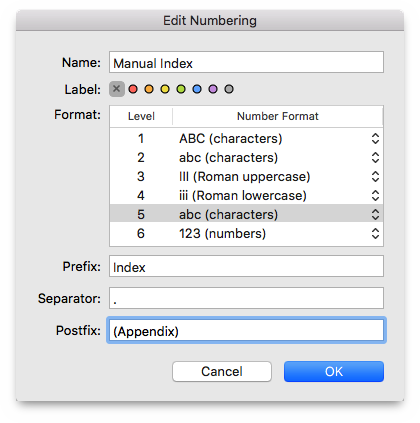Open level 6 numbers format popup

point(375,233)
